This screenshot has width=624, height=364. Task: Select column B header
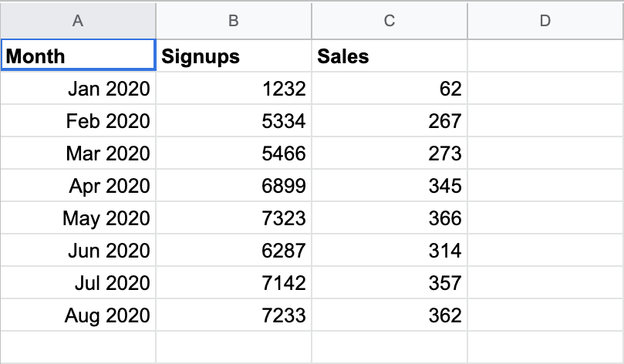[x=234, y=22]
